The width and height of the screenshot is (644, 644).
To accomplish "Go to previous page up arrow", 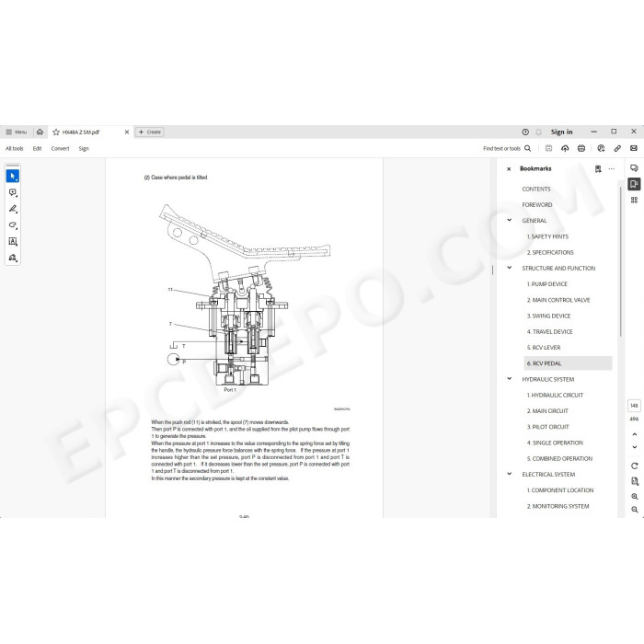I will click(635, 434).
